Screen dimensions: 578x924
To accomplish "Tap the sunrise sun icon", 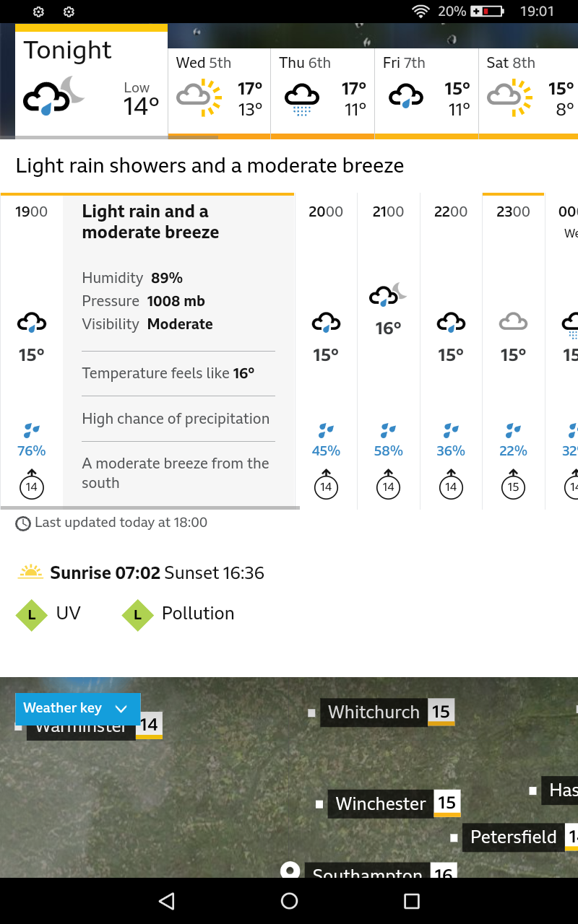I will [30, 572].
